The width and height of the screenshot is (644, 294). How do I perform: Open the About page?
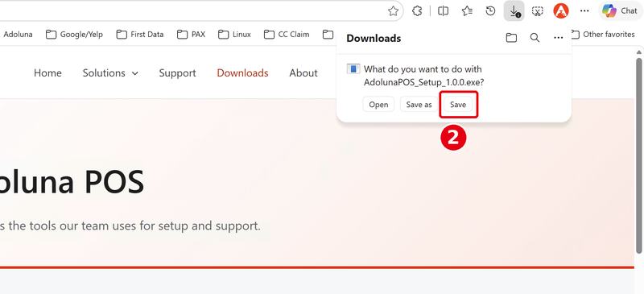tap(303, 72)
